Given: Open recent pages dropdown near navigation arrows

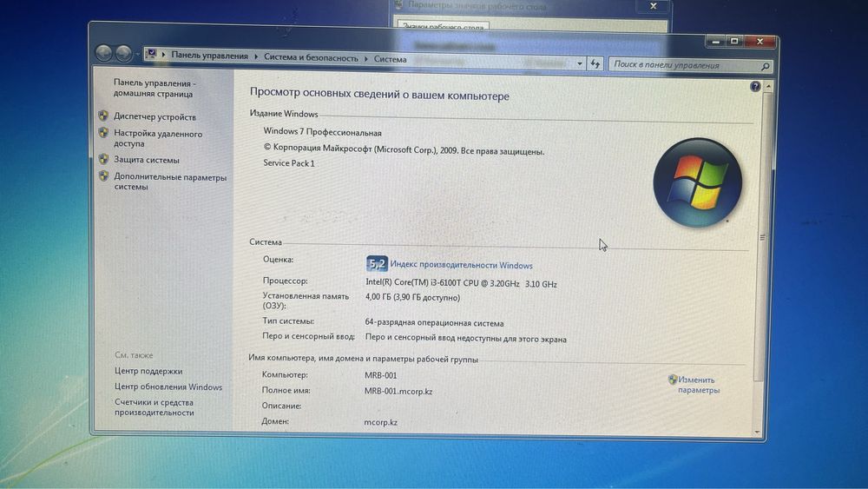Looking at the screenshot, I should point(137,54).
